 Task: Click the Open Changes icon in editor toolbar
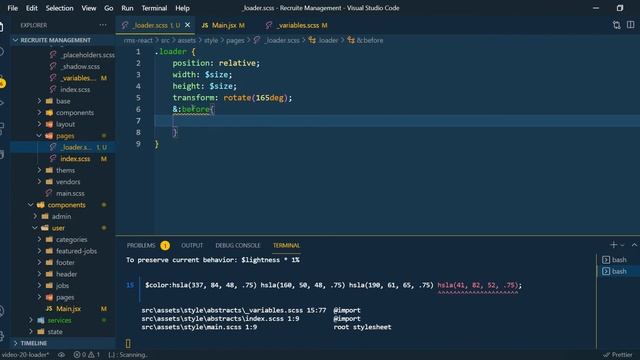coord(616,25)
